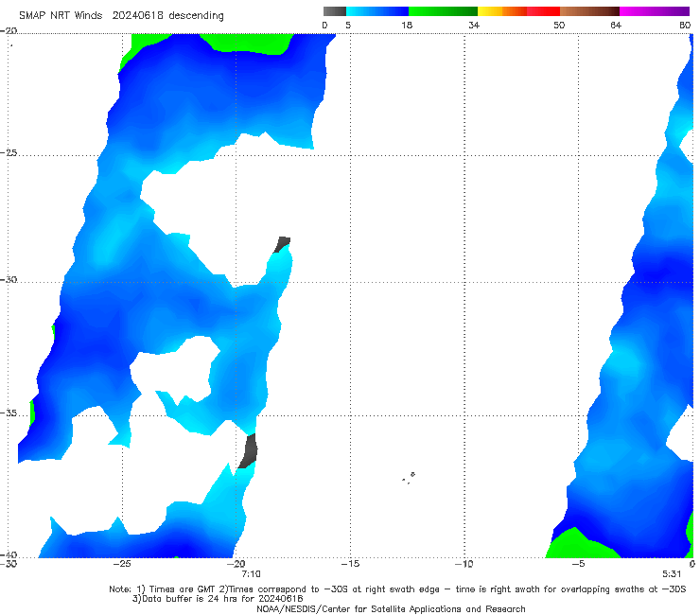Pick the brown 50-64 colorbar segment
Screen dimensions: 700x615
click(589, 11)
